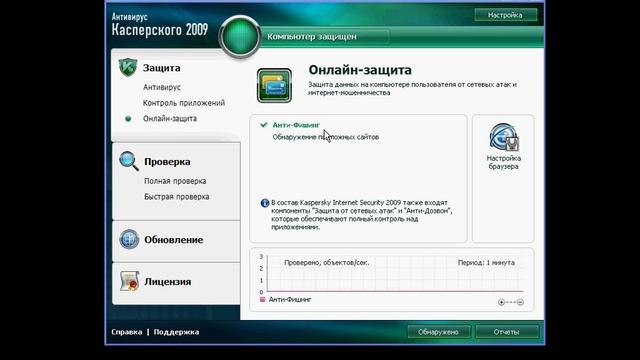
Task: Click the Kaspersky shield icon beside Защита
Action: (x=128, y=67)
